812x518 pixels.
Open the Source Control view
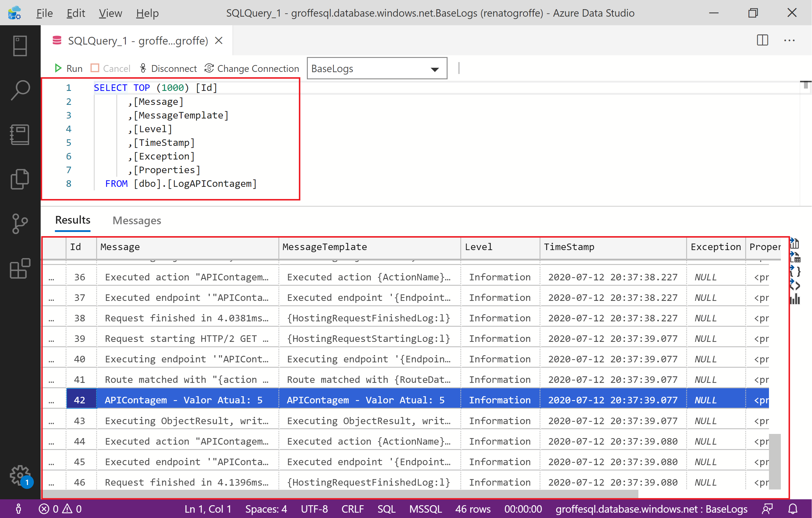click(20, 223)
